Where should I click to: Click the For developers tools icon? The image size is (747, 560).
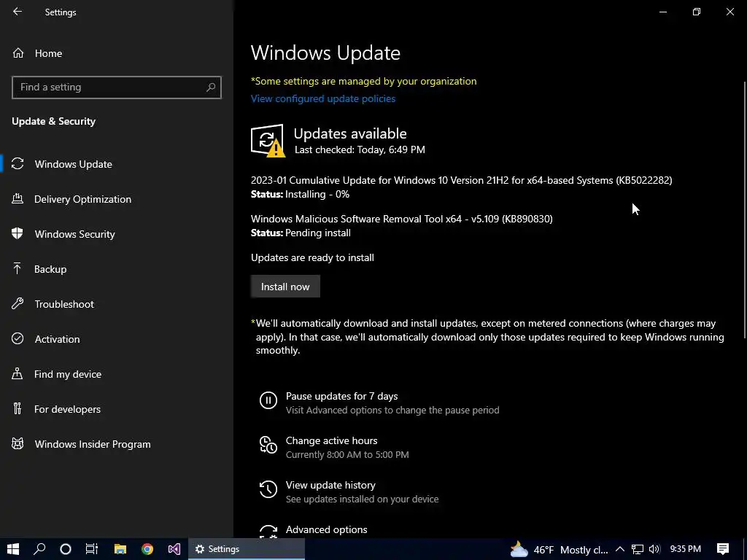click(x=18, y=408)
